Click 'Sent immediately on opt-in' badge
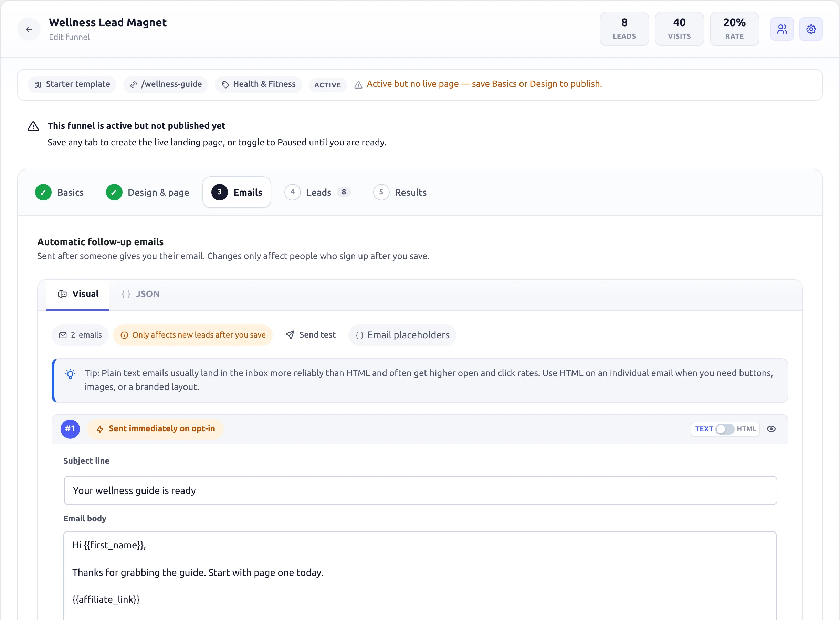 coord(155,428)
